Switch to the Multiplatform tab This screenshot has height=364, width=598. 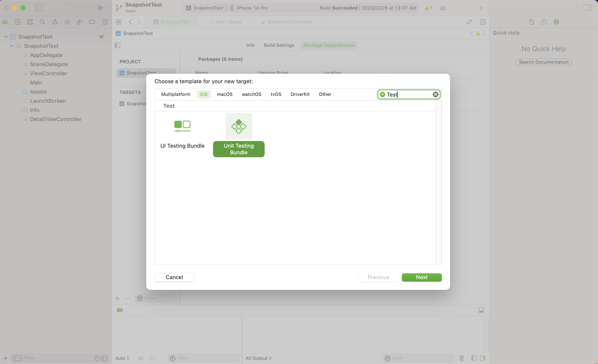coord(176,94)
